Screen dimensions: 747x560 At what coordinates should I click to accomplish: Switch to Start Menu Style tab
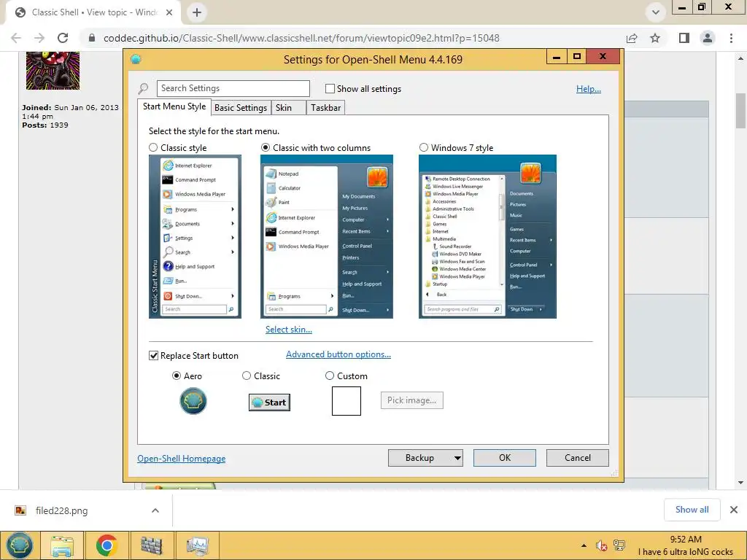click(174, 106)
